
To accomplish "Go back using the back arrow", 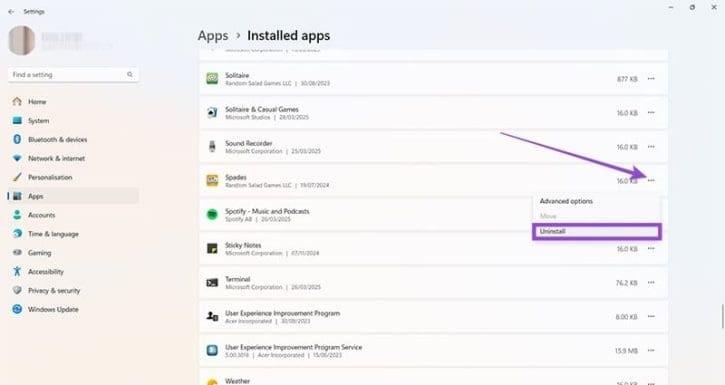I will point(11,12).
